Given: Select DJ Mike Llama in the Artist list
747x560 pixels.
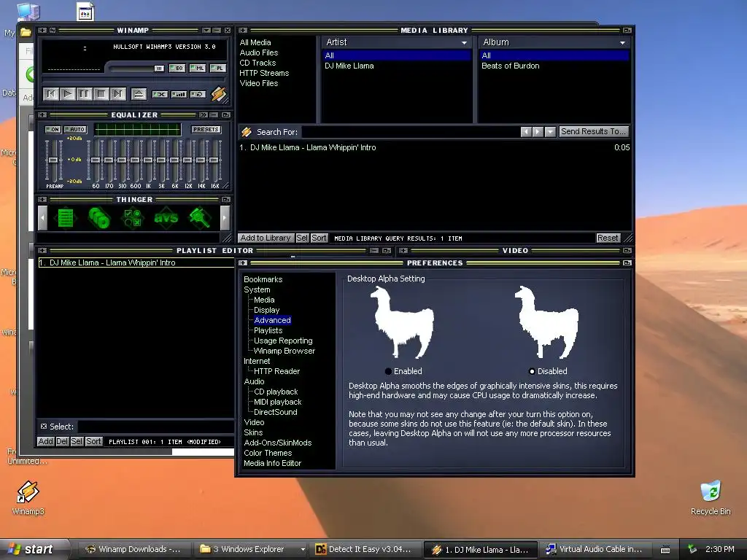Looking at the screenshot, I should (x=349, y=66).
